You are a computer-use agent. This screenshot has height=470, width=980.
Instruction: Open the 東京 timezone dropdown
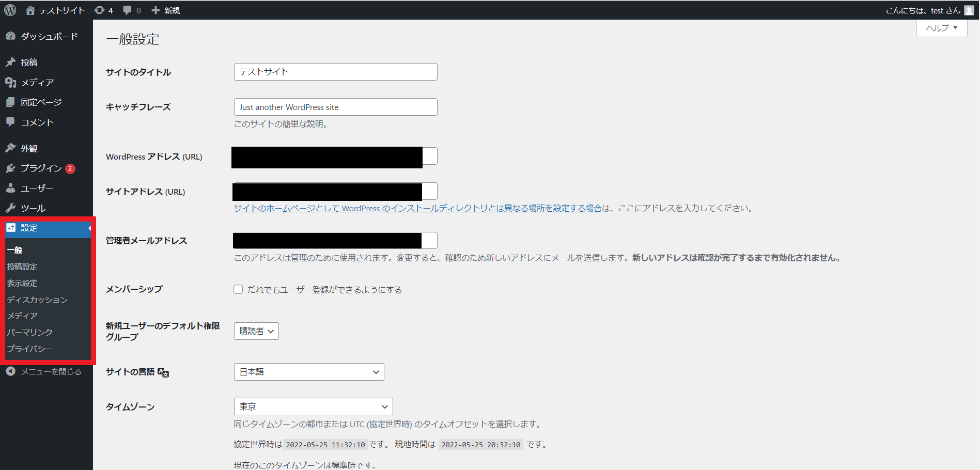click(313, 406)
